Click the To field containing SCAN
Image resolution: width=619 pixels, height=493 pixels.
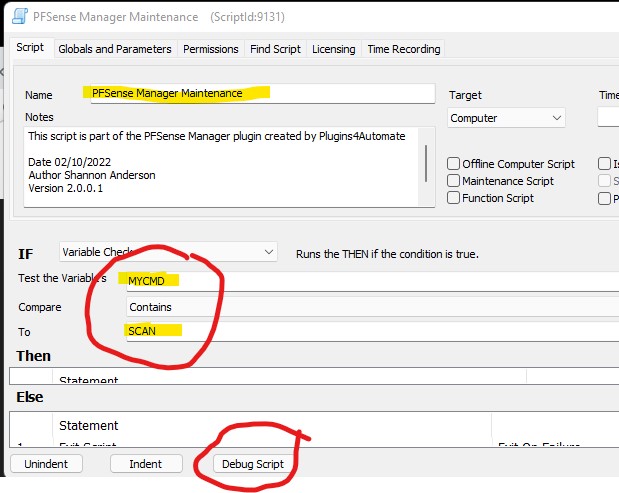pos(370,331)
